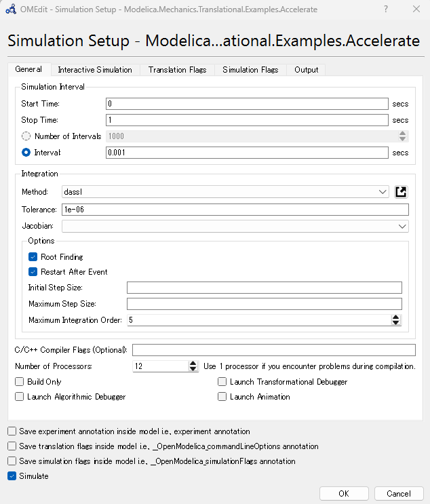430x504 pixels.
Task: Enable Launch Transformational Debugger
Action: tap(222, 381)
